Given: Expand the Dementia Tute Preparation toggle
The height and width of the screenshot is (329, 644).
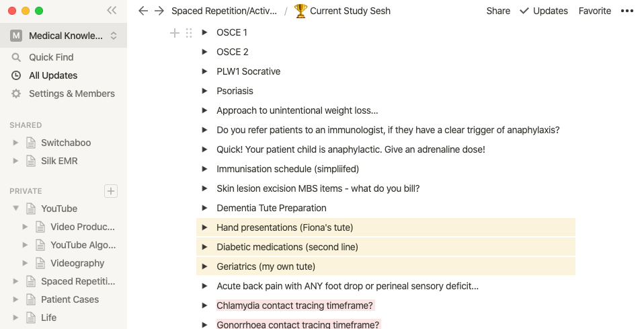Looking at the screenshot, I should click(204, 208).
